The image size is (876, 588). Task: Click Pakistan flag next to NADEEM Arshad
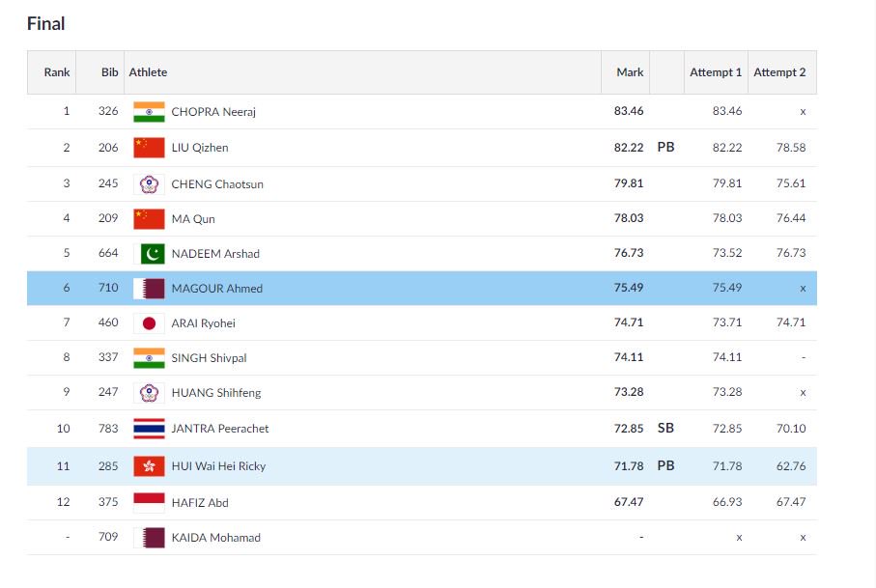(153, 254)
